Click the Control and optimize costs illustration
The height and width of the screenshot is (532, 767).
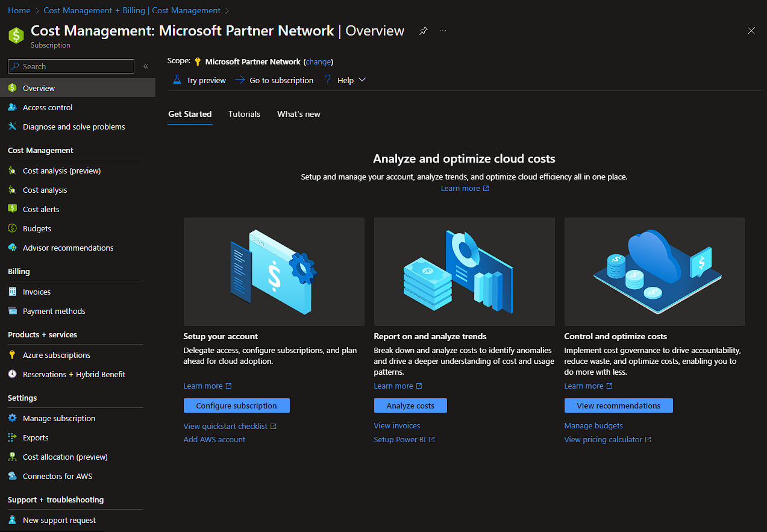click(x=655, y=272)
